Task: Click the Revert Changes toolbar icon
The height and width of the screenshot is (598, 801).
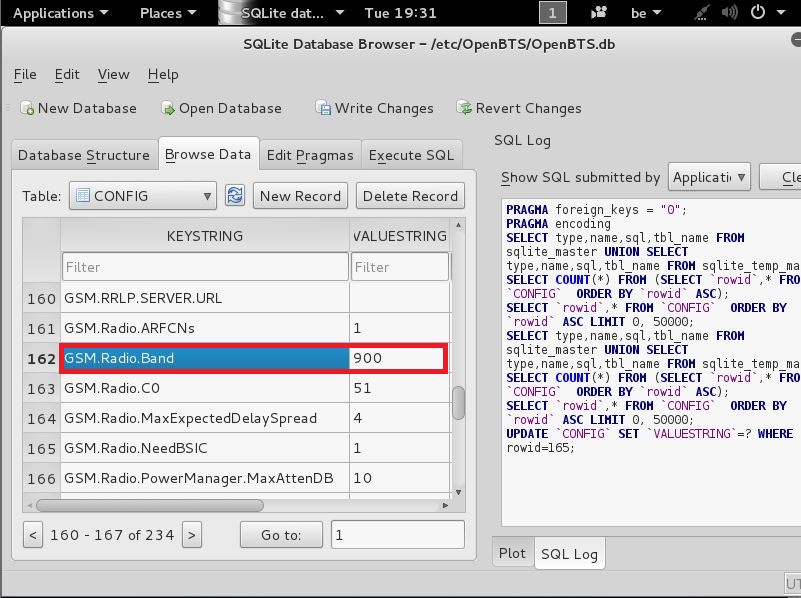Action: (x=464, y=108)
